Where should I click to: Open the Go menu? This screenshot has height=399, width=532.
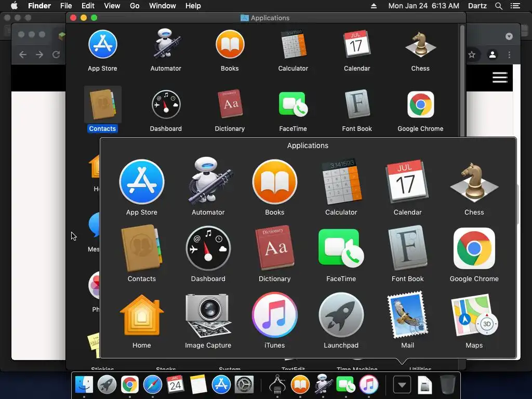coord(135,6)
